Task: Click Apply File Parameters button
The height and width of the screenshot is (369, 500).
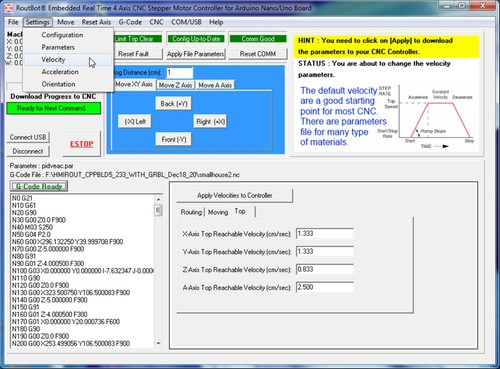Action: point(196,54)
